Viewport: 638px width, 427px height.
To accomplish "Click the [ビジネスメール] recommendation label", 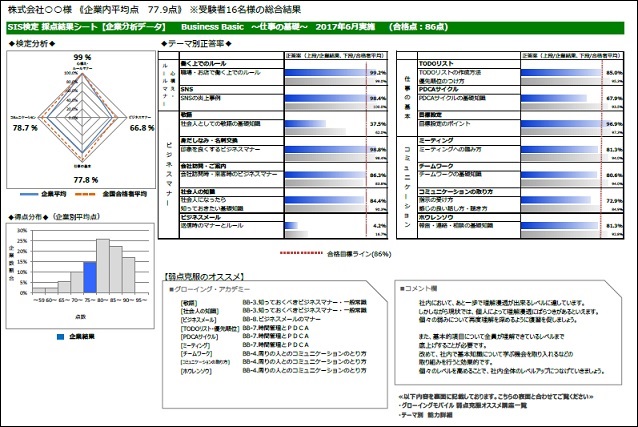I will (198, 320).
